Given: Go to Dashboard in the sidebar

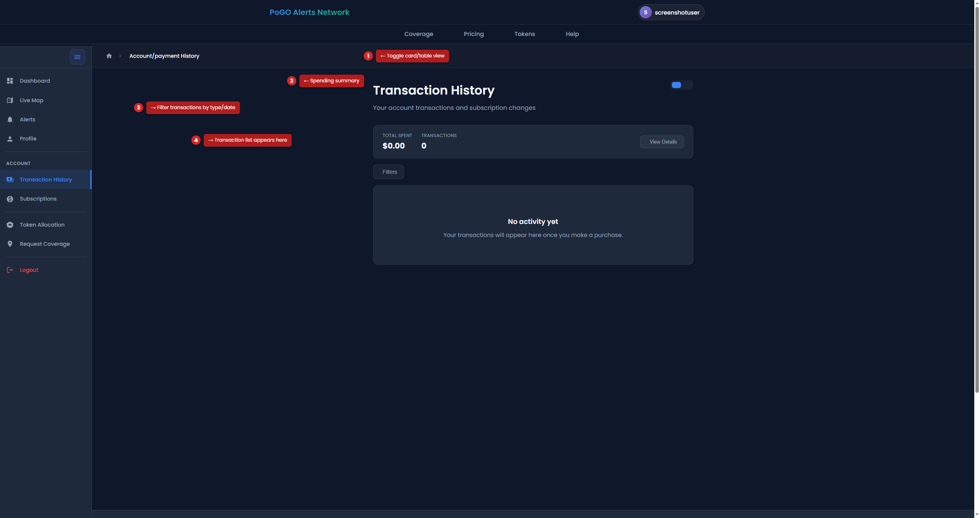Looking at the screenshot, I should pyautogui.click(x=46, y=81).
